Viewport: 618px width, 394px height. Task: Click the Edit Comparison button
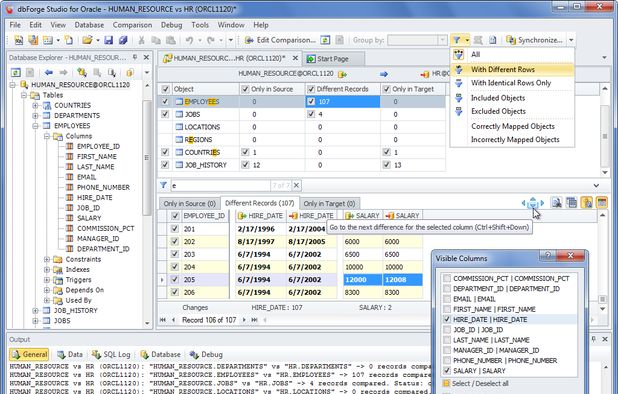coord(280,40)
